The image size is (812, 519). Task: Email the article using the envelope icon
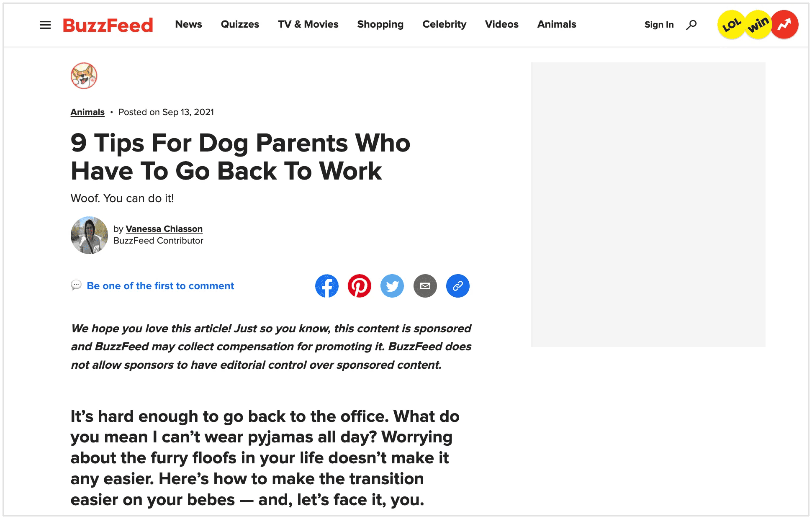(425, 286)
